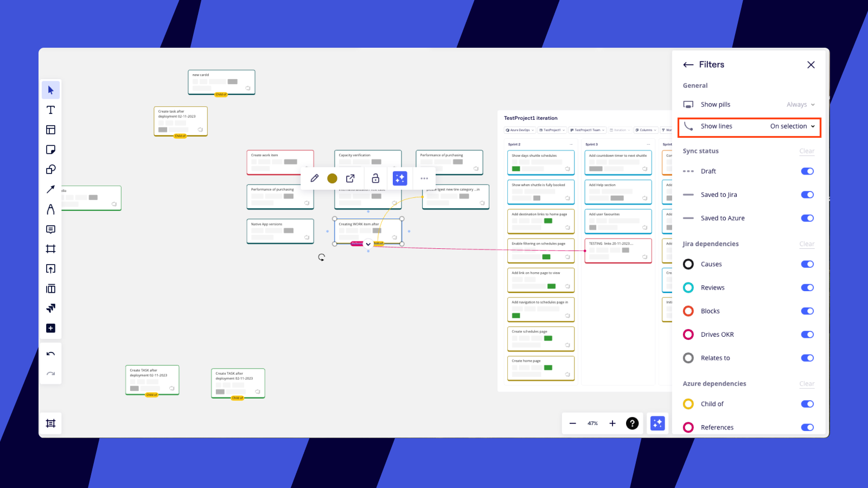Open the three-dot more options menu
This screenshot has height=488, width=868.
pos(424,178)
